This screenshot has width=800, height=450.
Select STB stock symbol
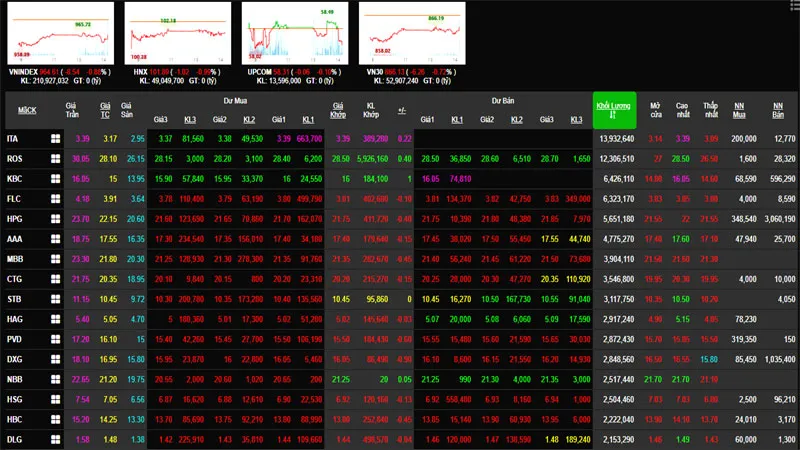(14, 299)
